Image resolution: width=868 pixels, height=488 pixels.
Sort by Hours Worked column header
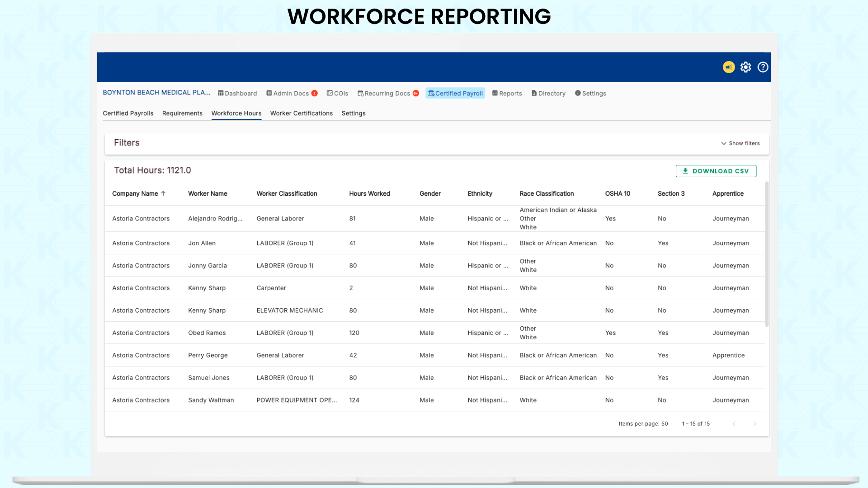[x=369, y=193]
